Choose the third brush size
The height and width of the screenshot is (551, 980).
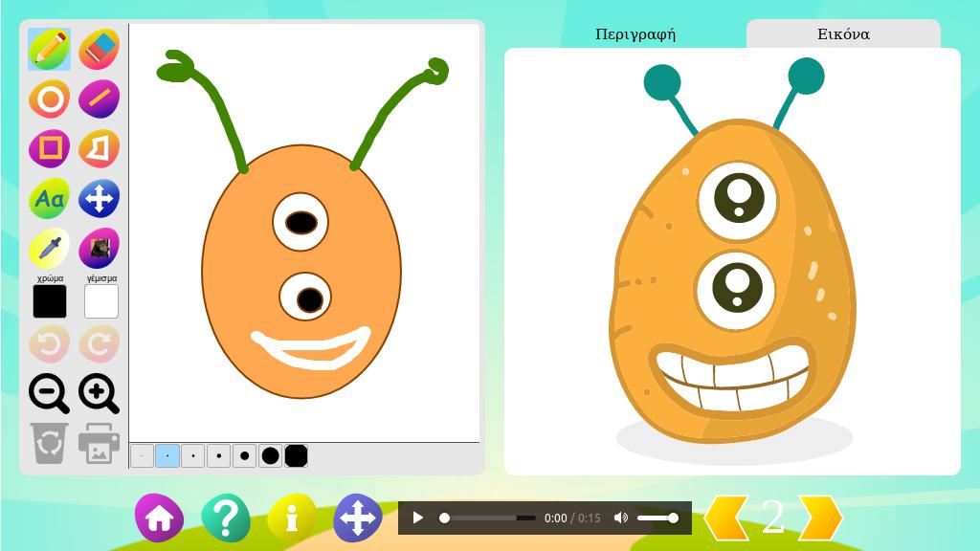tap(193, 456)
